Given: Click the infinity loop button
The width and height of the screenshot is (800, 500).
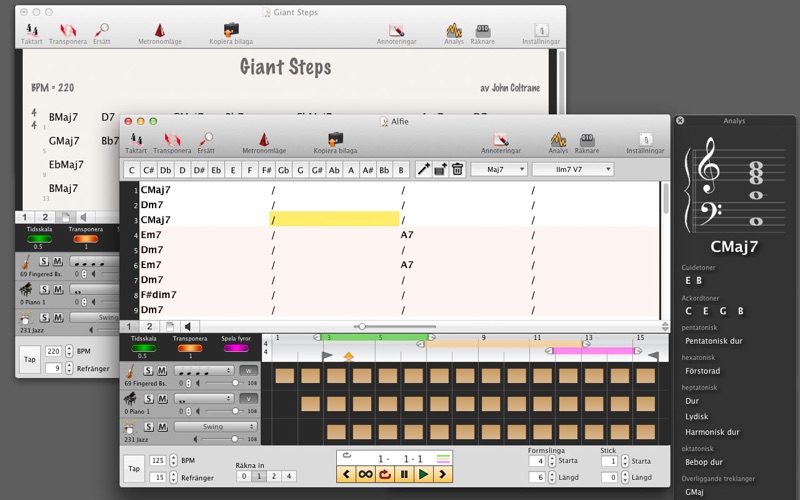Looking at the screenshot, I should point(365,474).
